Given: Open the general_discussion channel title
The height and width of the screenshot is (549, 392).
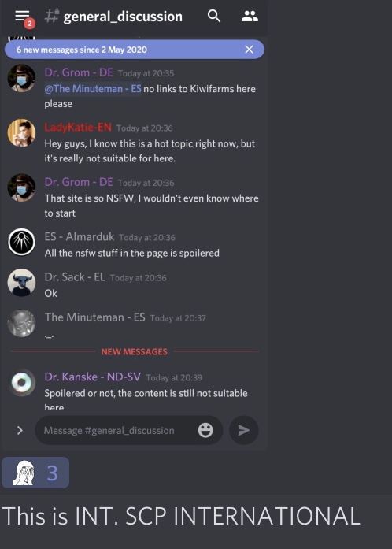Looking at the screenshot, I should [123, 17].
